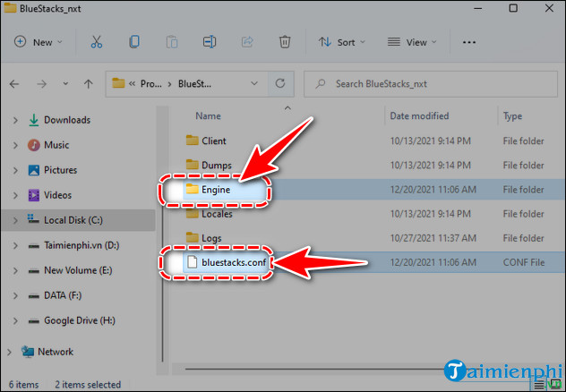Click the bluestacks.conf file icon
Image resolution: width=566 pixels, height=392 pixels.
(x=192, y=262)
